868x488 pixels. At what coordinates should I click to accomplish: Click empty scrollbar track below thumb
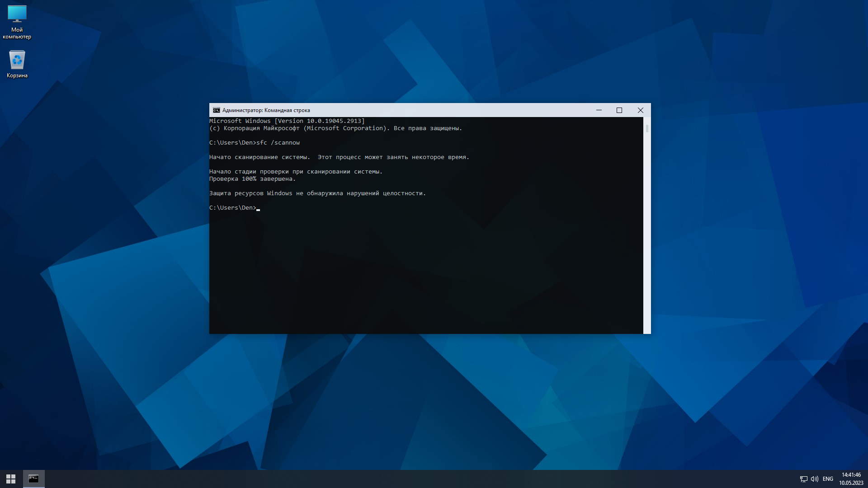click(647, 235)
